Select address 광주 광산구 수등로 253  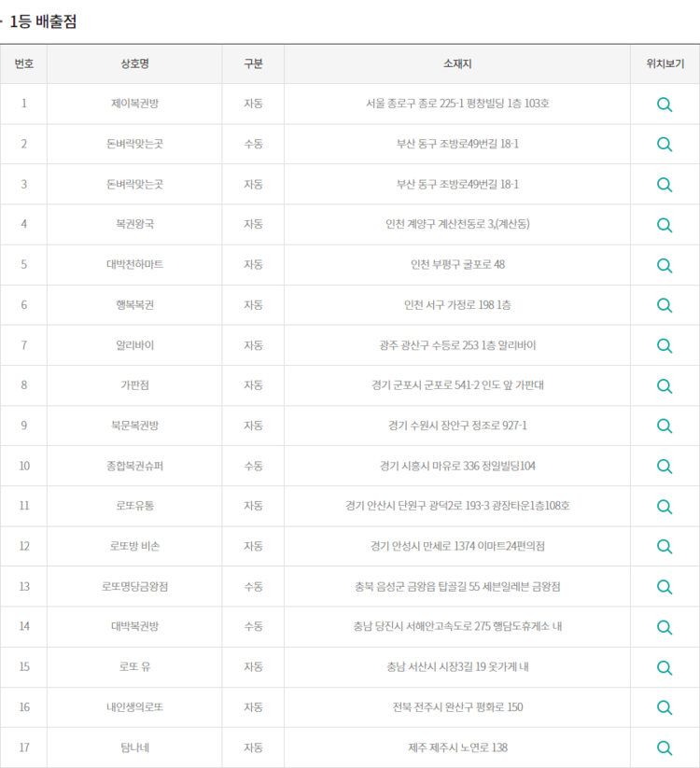[x=428, y=345]
